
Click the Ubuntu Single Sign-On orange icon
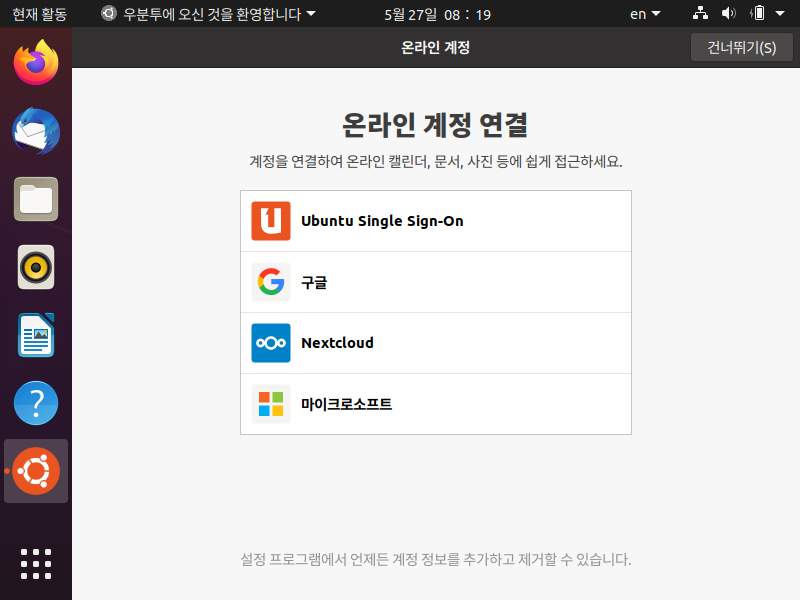[271, 221]
